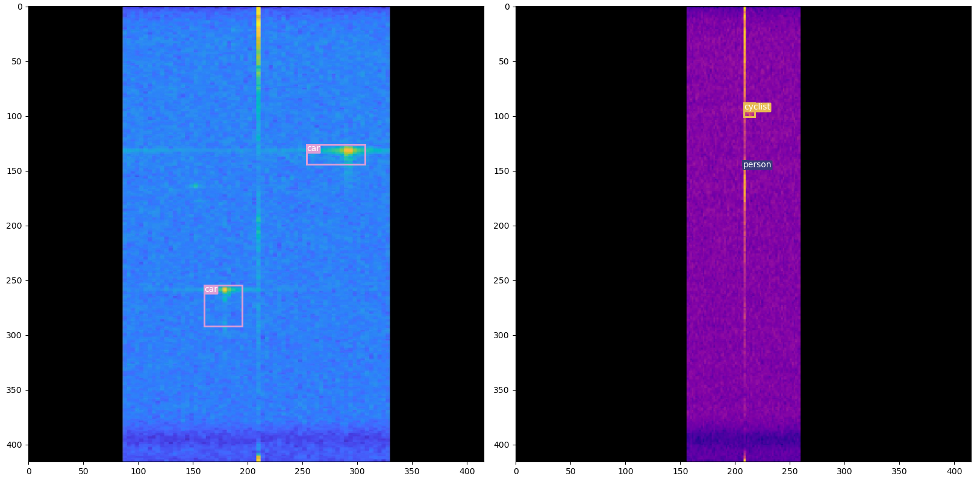This screenshot has width=980, height=479.
Task: Click the faint green blob left of the blue heatmap's center line
Action: [x=195, y=186]
